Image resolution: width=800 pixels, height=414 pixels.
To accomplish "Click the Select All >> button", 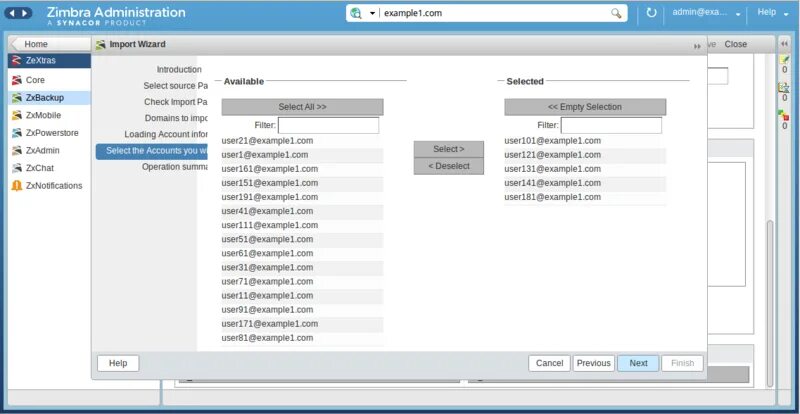I will 303,107.
